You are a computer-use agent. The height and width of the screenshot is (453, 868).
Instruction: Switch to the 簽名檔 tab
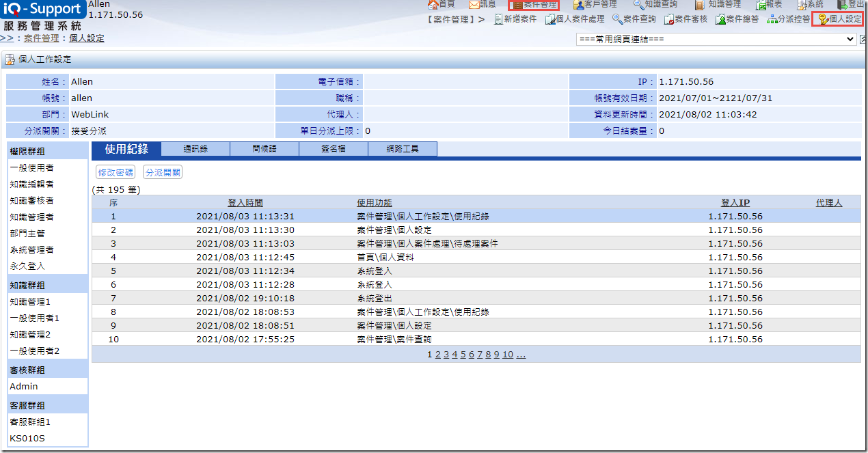click(x=333, y=149)
